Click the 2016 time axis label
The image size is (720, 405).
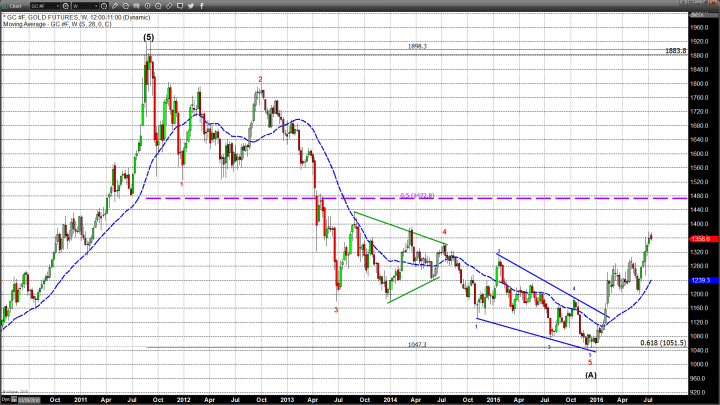[596, 400]
